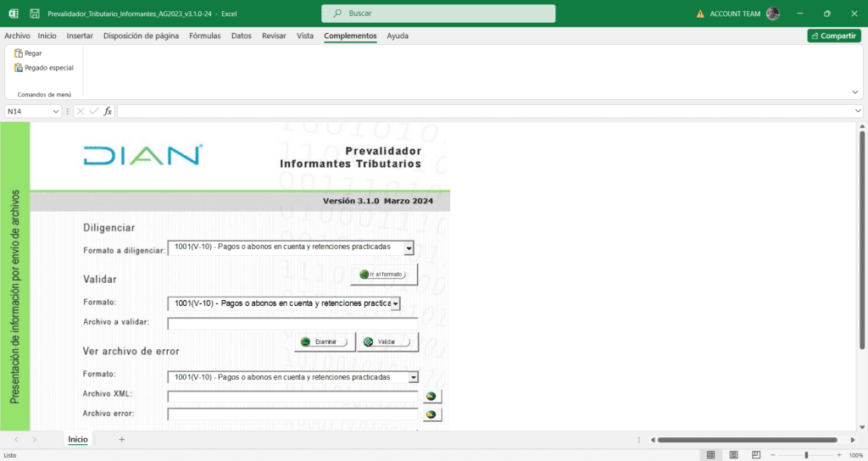868x461 pixels.
Task: Open the Datos ribbon tab
Action: tap(242, 36)
